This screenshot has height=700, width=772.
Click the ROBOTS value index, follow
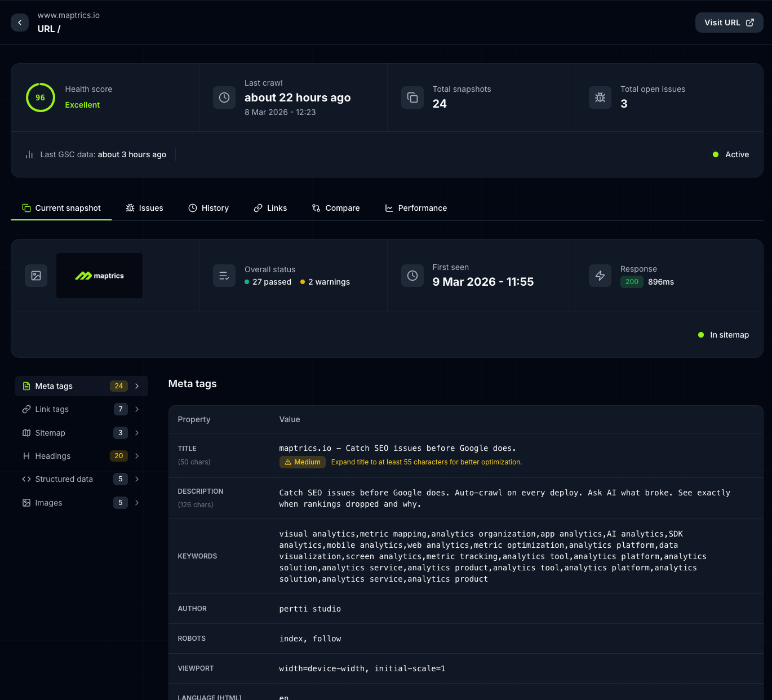310,639
